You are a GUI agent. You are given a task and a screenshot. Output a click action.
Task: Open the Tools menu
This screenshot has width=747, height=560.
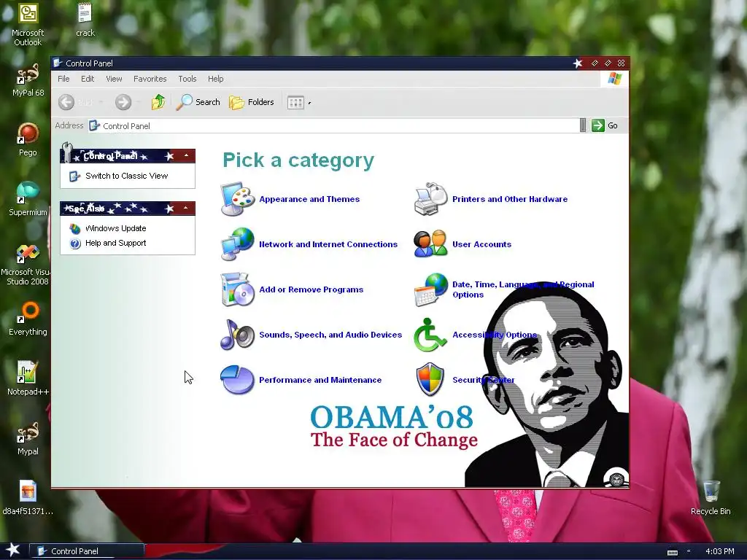[x=187, y=79]
